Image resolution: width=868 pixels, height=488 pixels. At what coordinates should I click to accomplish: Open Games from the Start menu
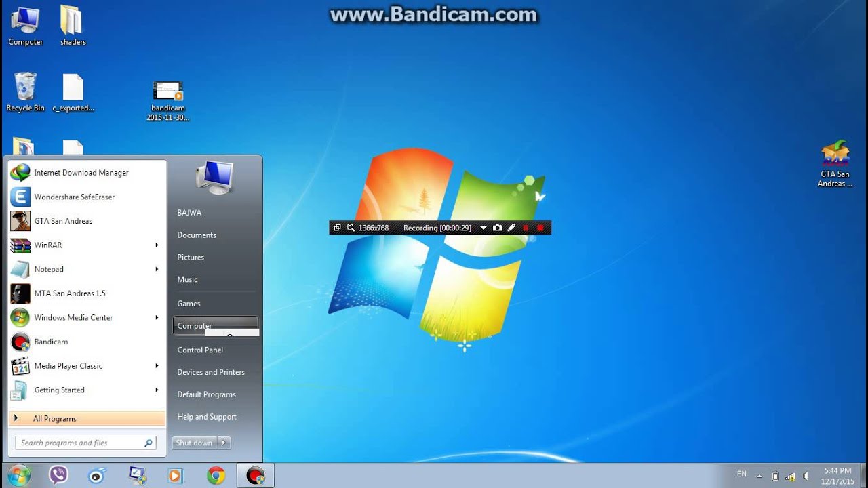pos(189,304)
